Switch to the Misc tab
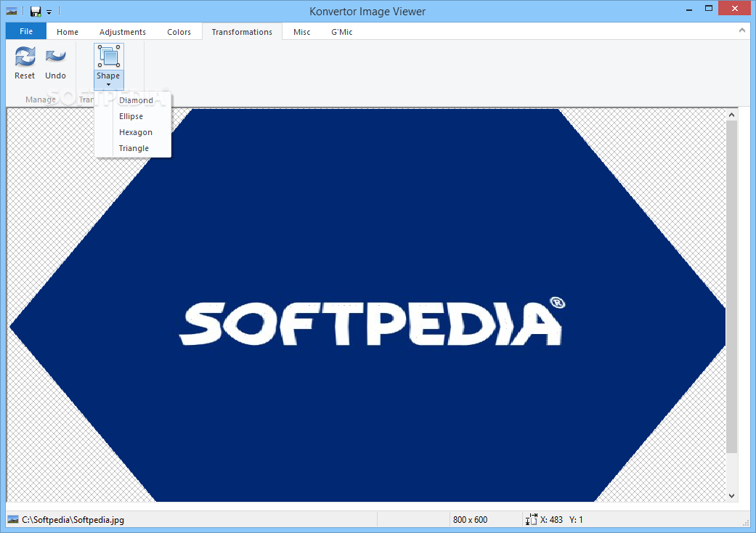756x533 pixels. [302, 32]
